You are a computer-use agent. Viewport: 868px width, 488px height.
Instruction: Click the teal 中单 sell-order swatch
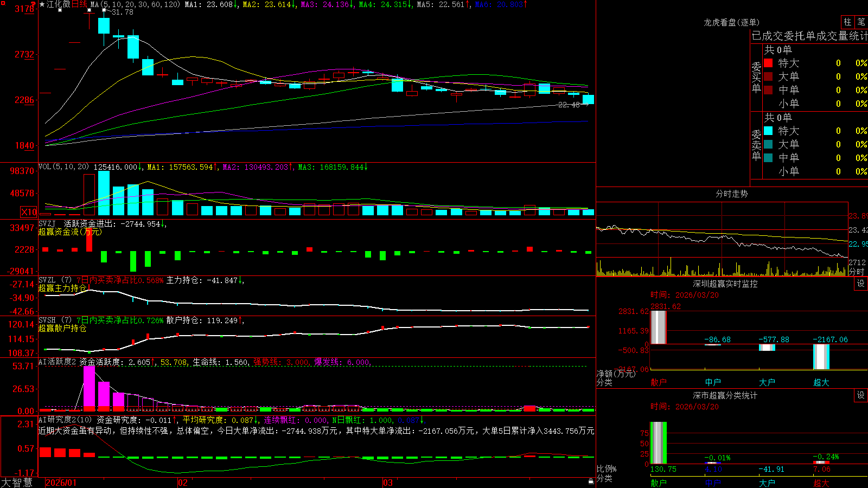pyautogui.click(x=768, y=158)
